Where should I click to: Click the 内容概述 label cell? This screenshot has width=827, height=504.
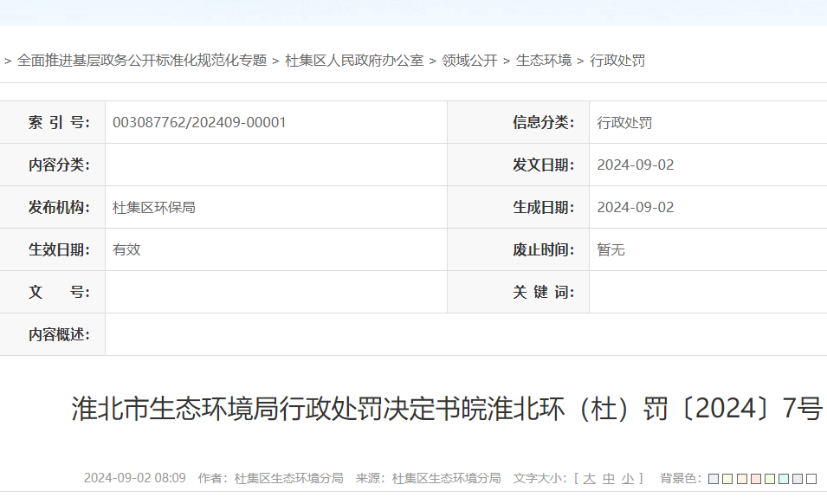tap(52, 334)
